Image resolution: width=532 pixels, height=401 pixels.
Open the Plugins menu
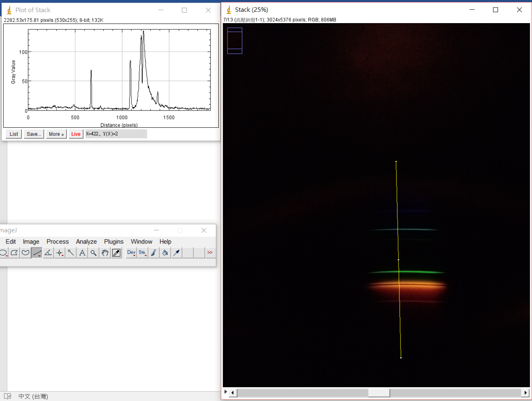tap(114, 242)
